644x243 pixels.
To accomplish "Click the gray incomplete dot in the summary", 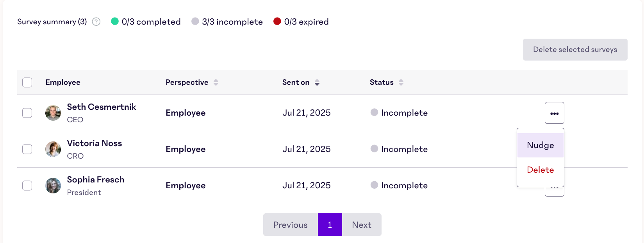I will (x=195, y=21).
